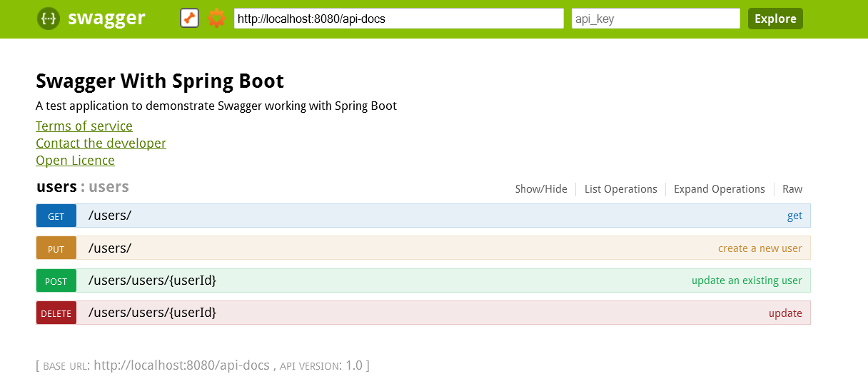Click the application description text line
This screenshot has height=384, width=868.
pos(216,106)
